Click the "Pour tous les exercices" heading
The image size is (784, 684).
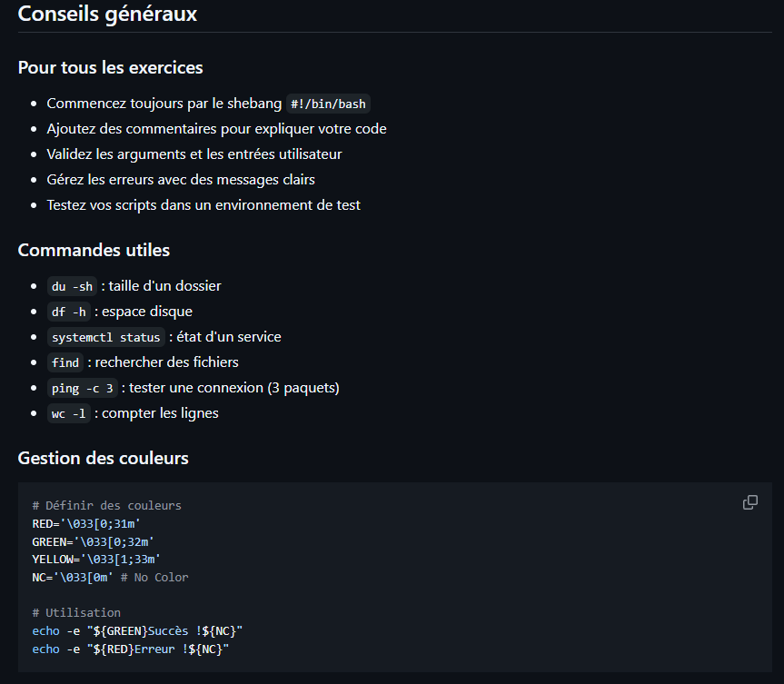tap(110, 68)
